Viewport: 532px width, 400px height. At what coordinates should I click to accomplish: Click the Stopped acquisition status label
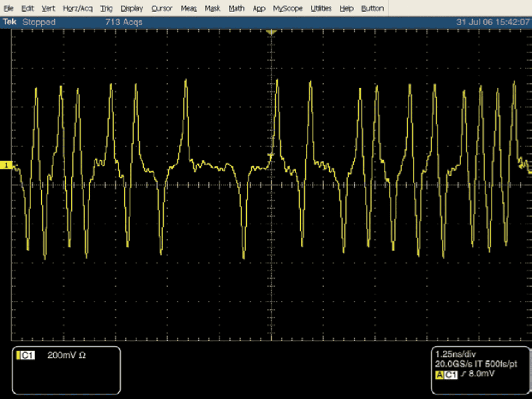click(x=39, y=22)
